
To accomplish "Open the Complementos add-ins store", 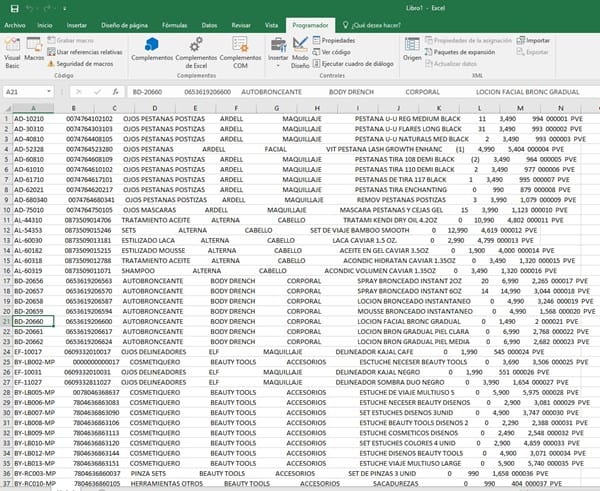I will [152, 49].
